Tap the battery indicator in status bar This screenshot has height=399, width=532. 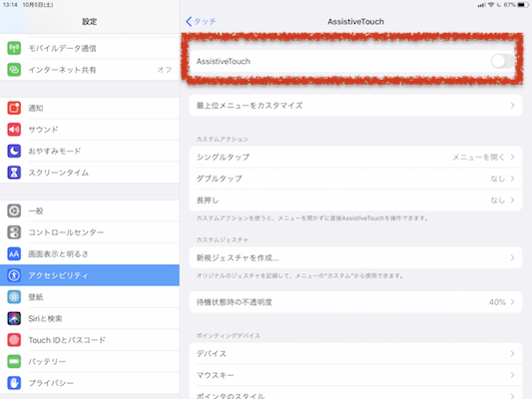click(523, 5)
